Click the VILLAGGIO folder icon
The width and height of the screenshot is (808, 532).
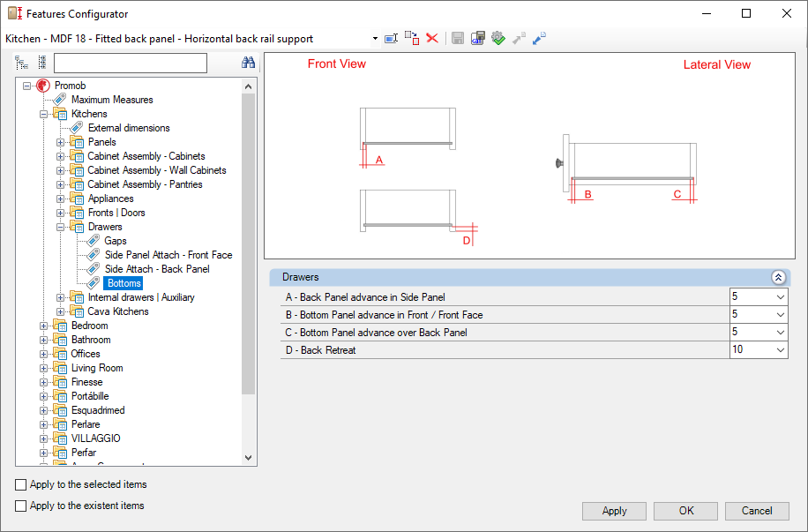[60, 438]
